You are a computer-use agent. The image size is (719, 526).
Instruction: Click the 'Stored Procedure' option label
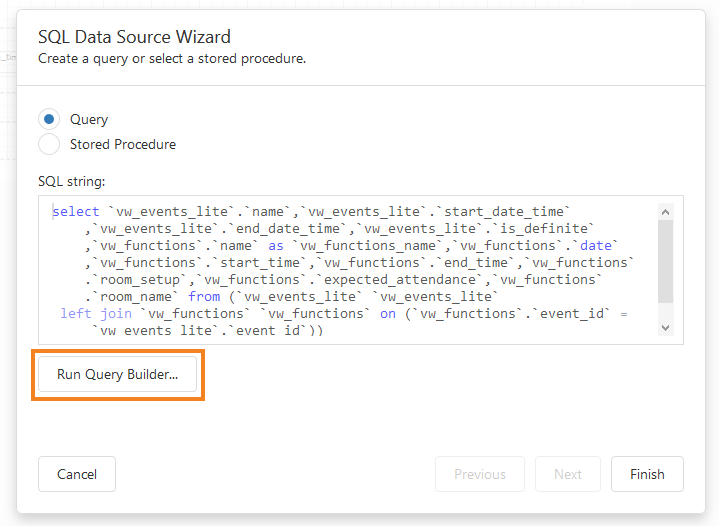click(123, 144)
